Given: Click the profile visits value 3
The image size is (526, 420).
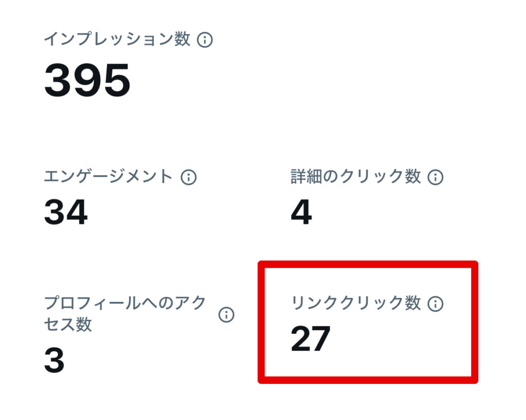Looking at the screenshot, I should [54, 360].
